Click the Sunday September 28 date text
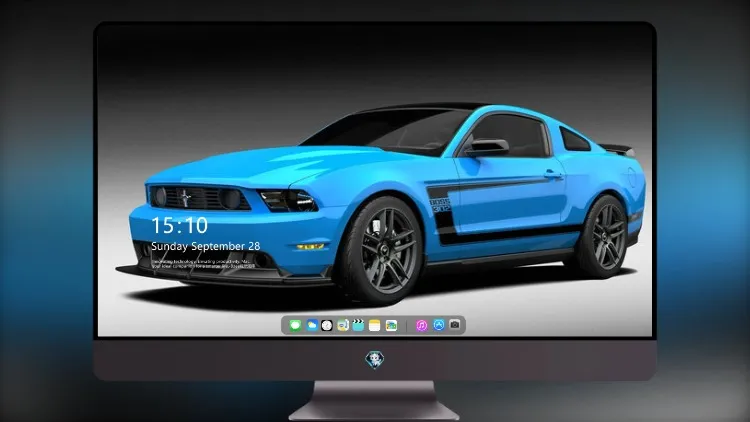This screenshot has width=750, height=422. click(x=206, y=246)
